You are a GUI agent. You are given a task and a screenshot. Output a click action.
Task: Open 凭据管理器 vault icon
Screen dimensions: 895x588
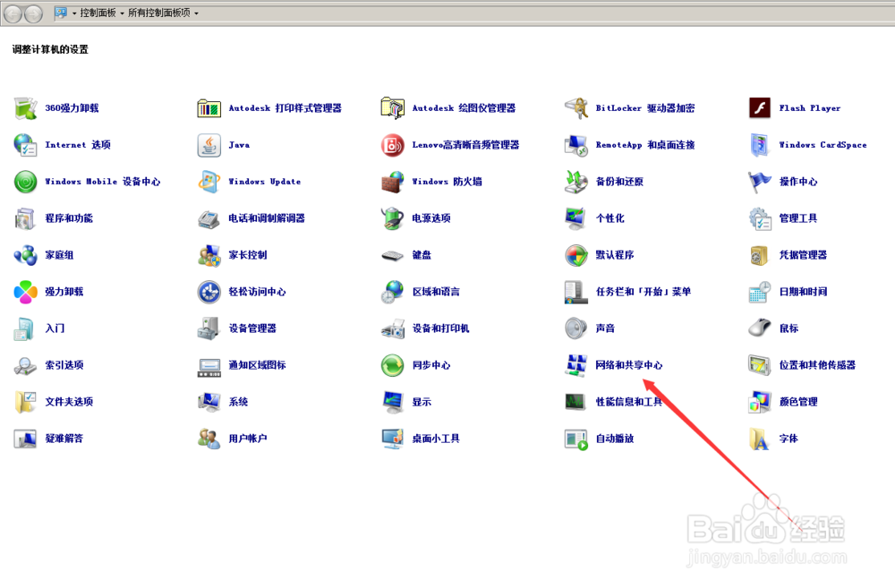760,255
